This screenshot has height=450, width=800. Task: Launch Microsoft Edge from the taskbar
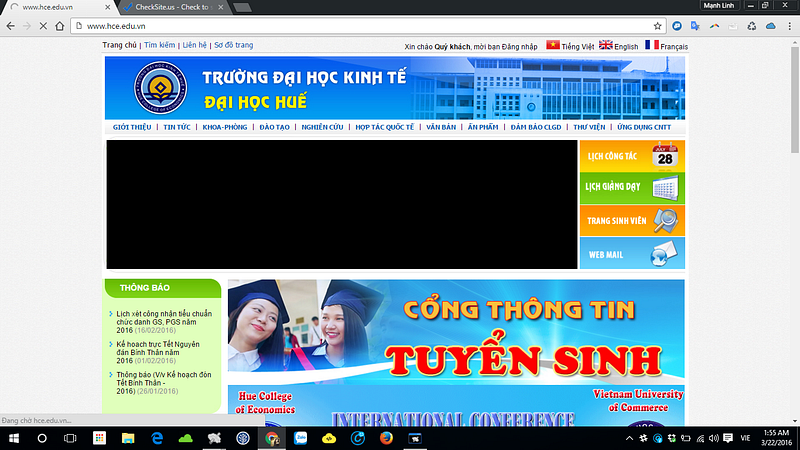coord(157,438)
